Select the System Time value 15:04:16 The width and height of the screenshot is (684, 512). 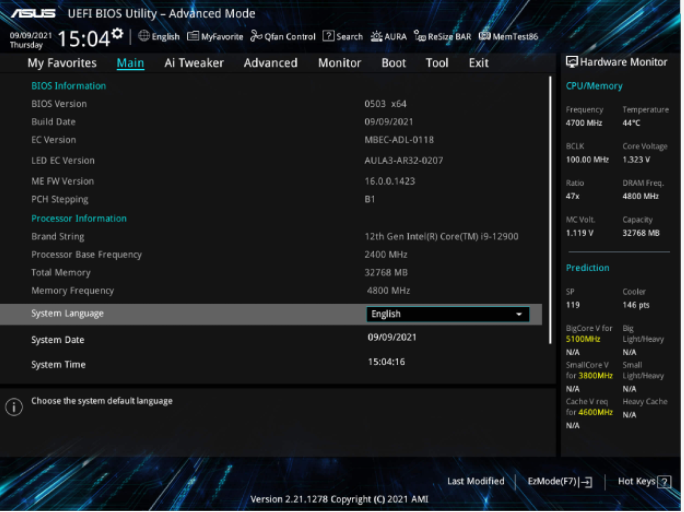tap(386, 362)
